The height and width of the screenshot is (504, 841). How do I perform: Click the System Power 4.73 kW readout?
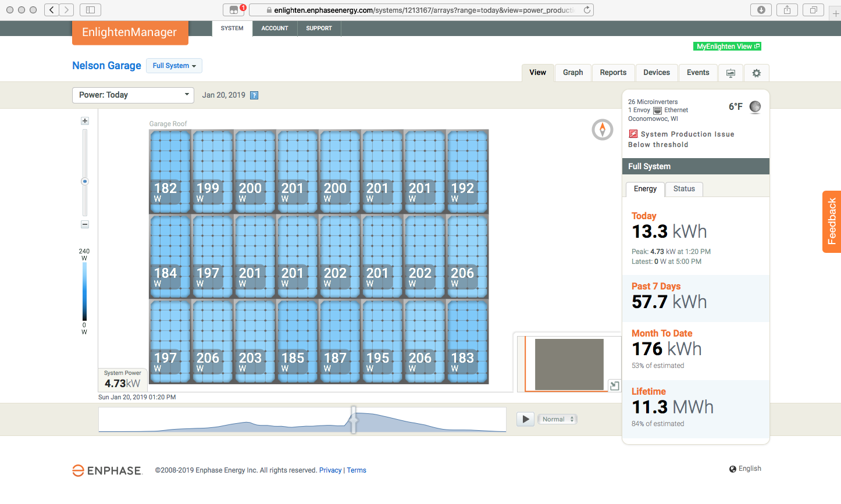[123, 380]
